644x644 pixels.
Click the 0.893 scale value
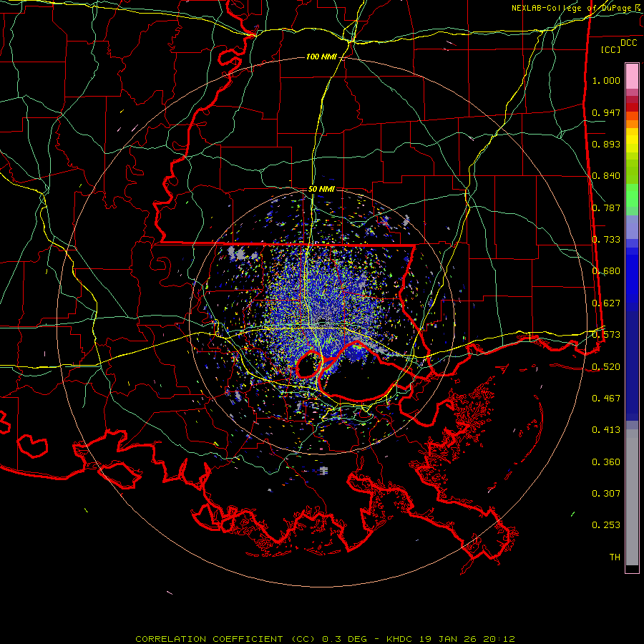pos(606,144)
